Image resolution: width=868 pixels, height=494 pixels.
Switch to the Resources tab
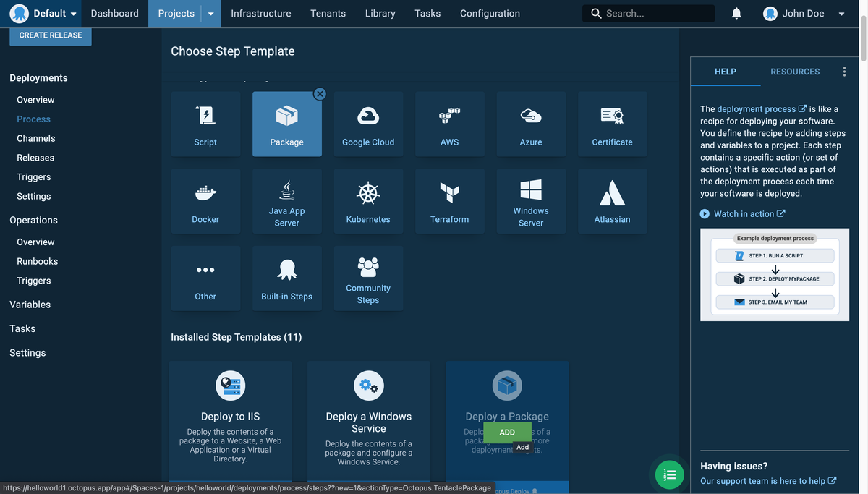[793, 70]
